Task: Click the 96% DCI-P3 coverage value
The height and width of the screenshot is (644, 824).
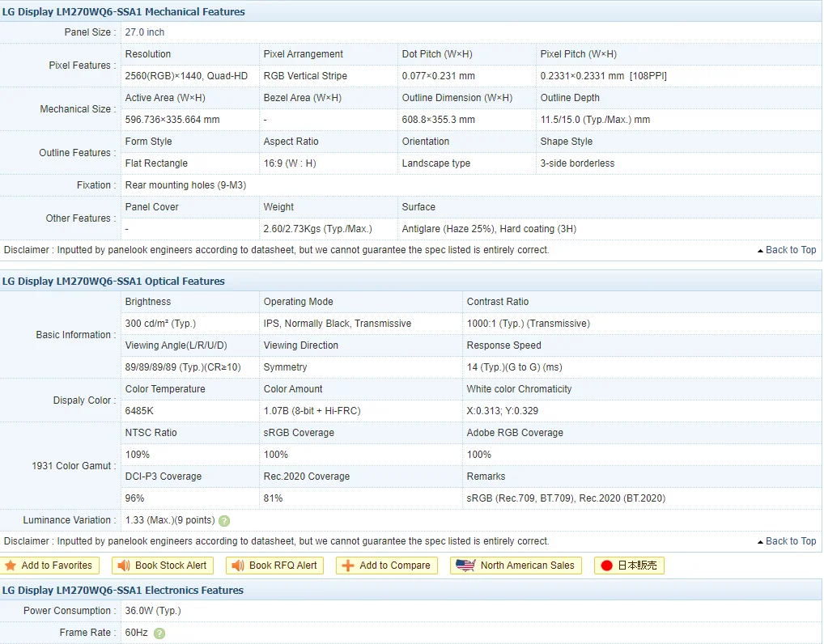Action: 134,498
